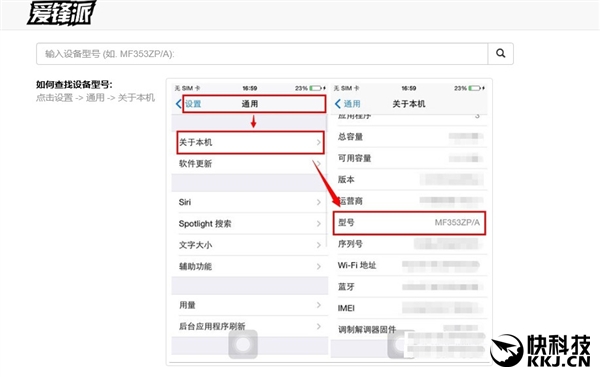Select the 运营商 row
This screenshot has height=377, width=600.
point(410,201)
